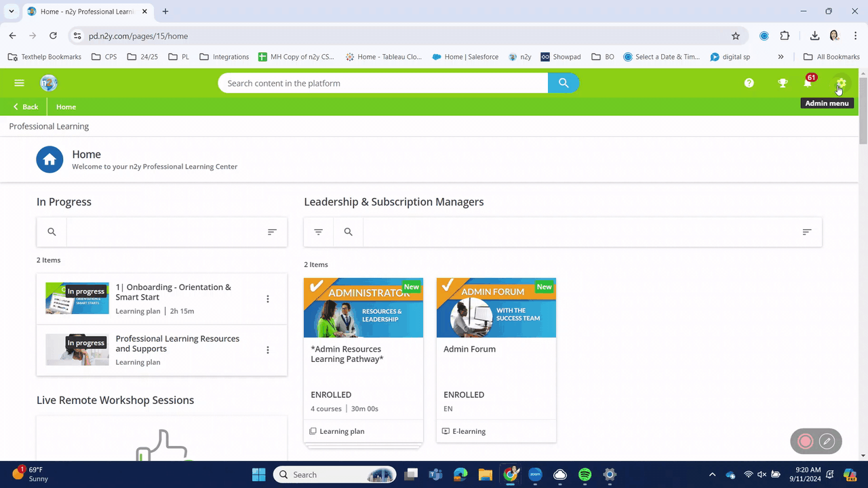Viewport: 868px width, 488px height.
Task: Click the Back button
Action: pos(26,107)
